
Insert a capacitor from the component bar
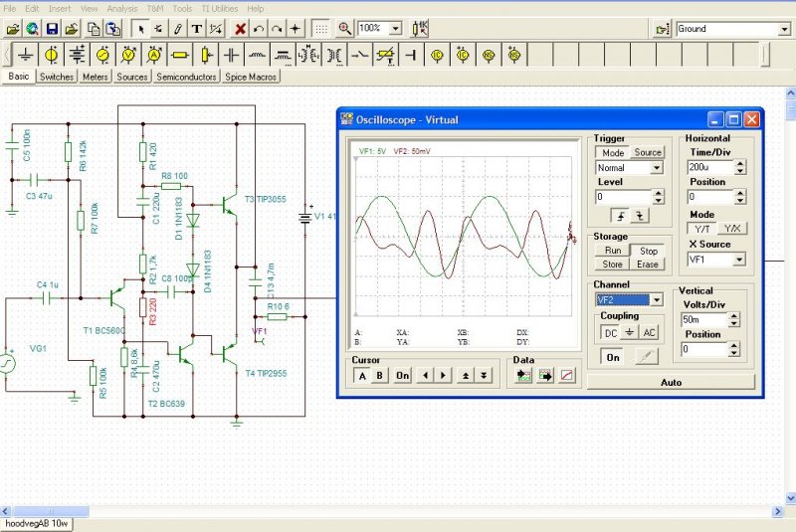coord(232,55)
